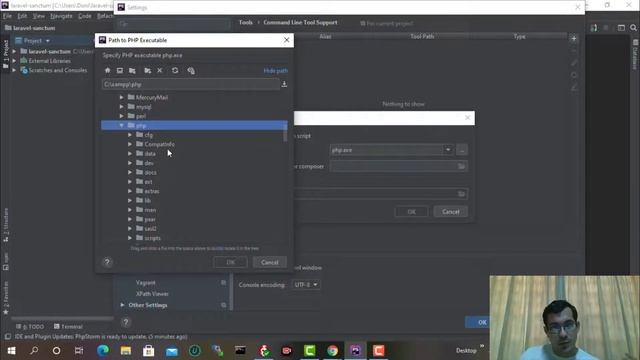Click the blue OK button in Settings
This screenshot has height=360, width=640.
tap(478, 322)
